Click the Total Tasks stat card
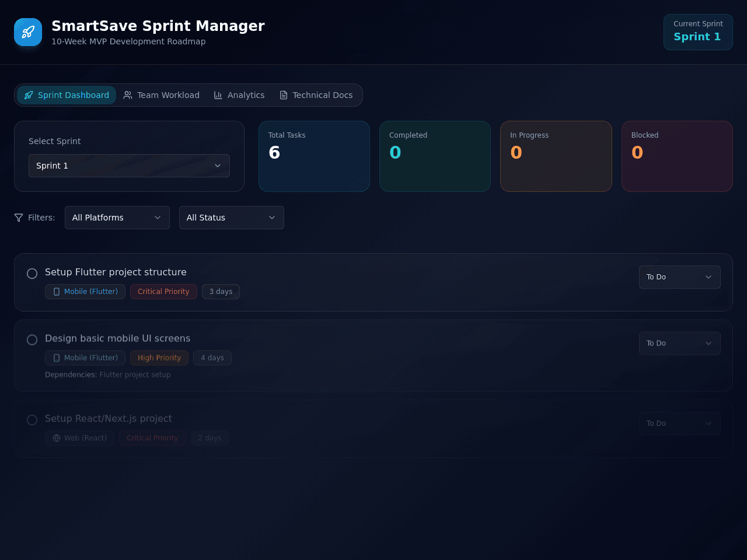 point(314,156)
